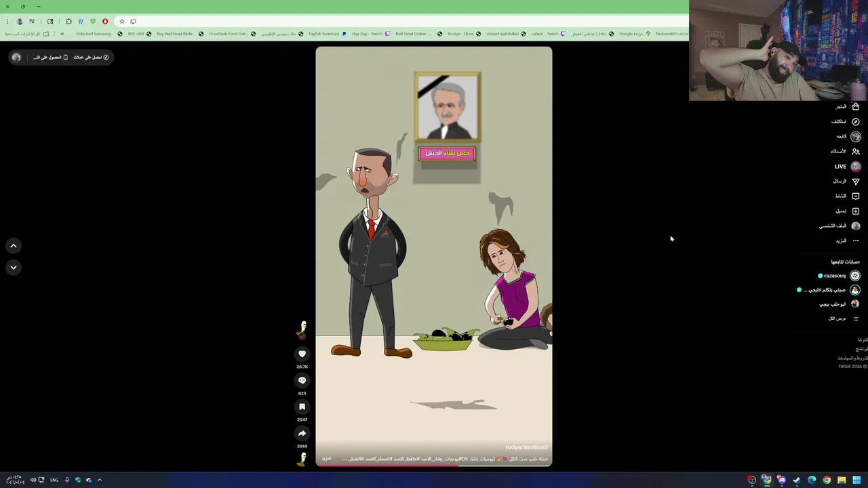Open the Following (أتابعه) sidebar item
Viewport: 868px width, 488px height.
(x=848, y=136)
